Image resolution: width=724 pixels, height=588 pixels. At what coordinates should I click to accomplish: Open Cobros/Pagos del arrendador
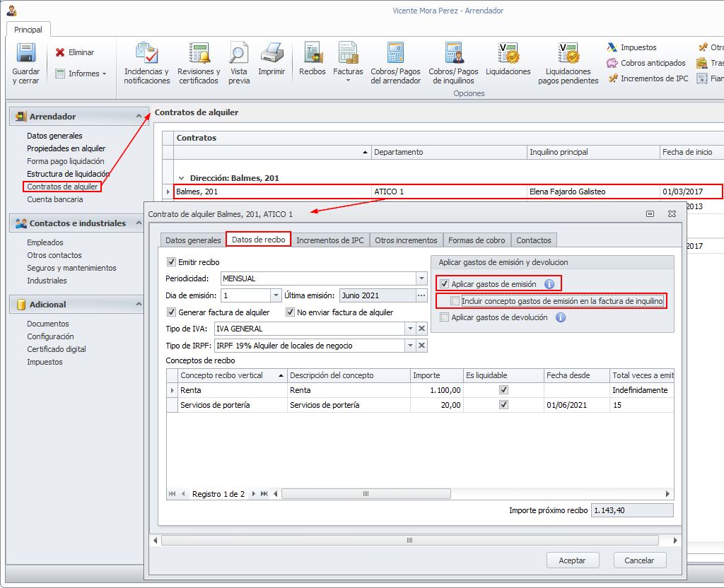395,54
